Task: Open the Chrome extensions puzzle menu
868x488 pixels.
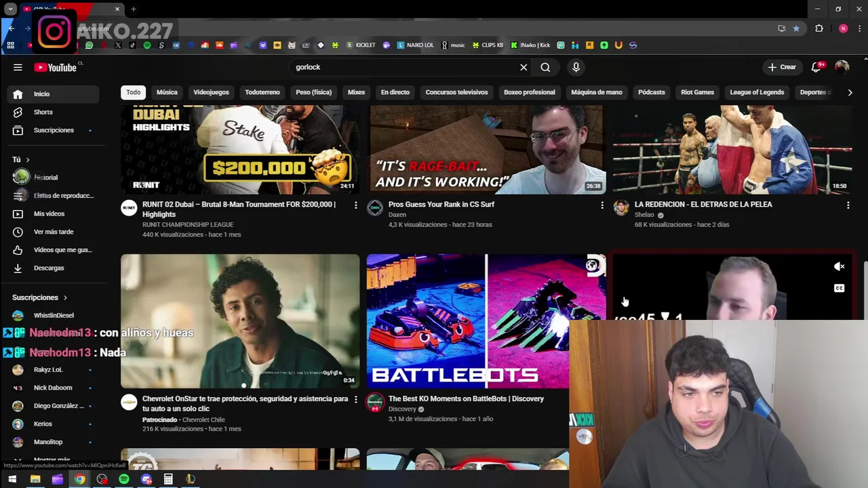Action: (819, 28)
